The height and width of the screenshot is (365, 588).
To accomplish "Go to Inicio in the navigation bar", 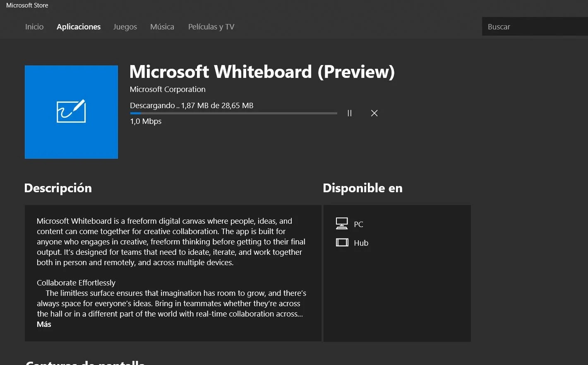I will [x=34, y=27].
